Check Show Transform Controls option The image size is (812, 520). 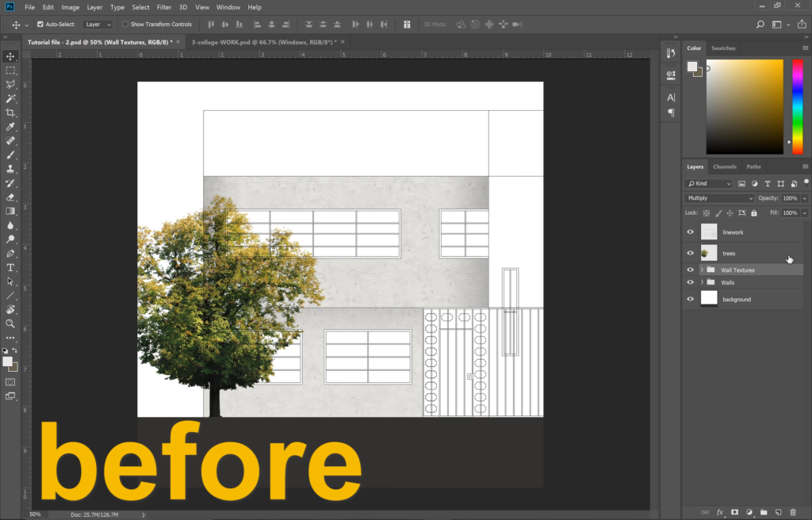(125, 25)
